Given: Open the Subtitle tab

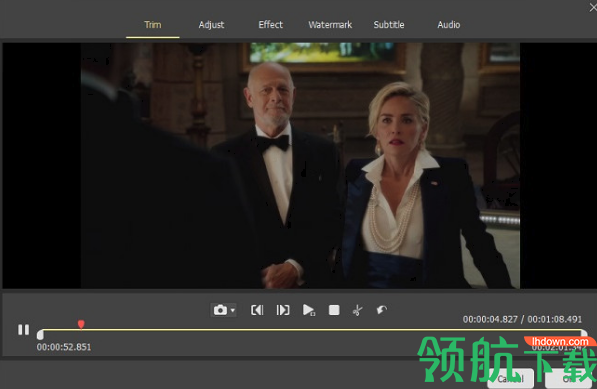Looking at the screenshot, I should click(389, 25).
